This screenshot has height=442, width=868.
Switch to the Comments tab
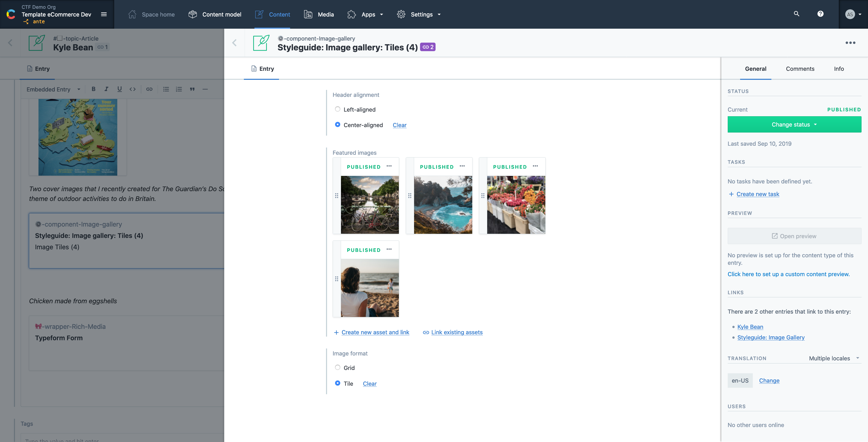coord(800,68)
